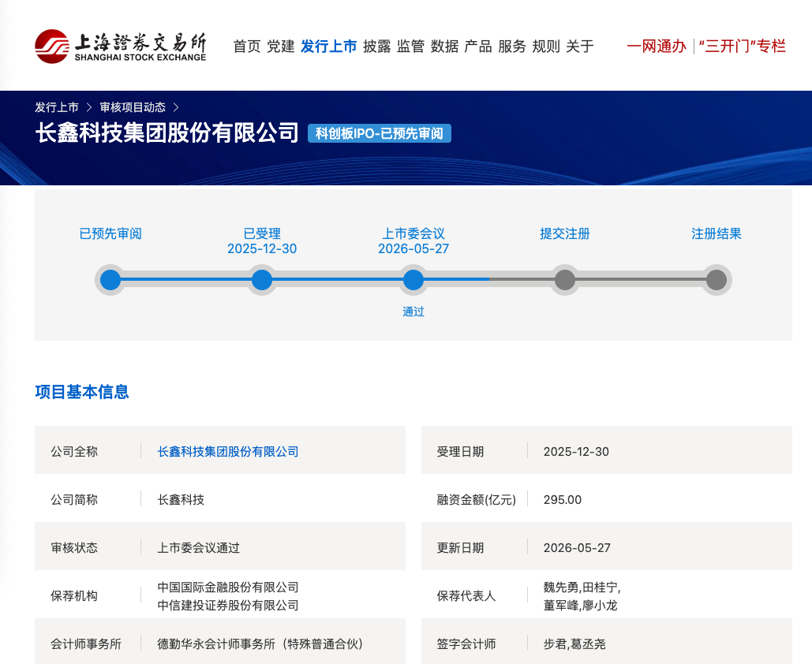Click the 上市委会议 timeline dot
The height and width of the screenshot is (664, 812).
[413, 280]
